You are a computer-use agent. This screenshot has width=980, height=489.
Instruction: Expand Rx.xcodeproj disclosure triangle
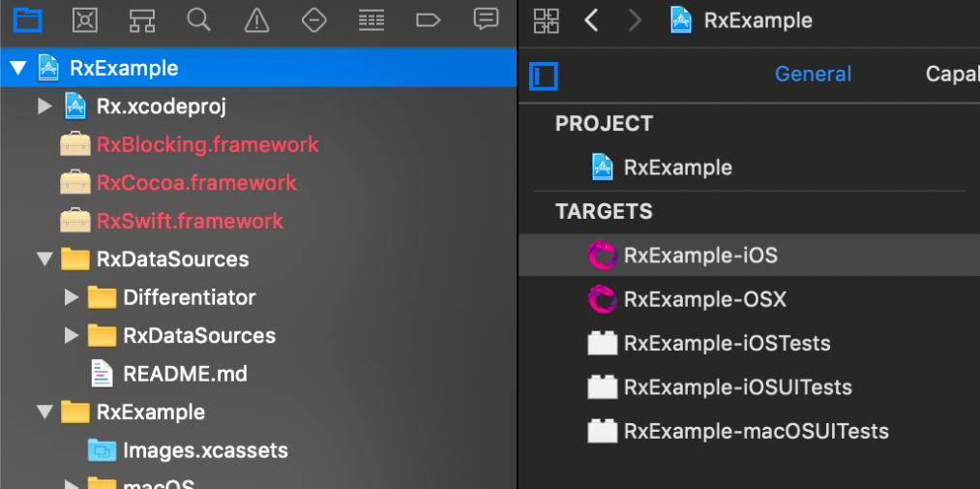[45, 106]
